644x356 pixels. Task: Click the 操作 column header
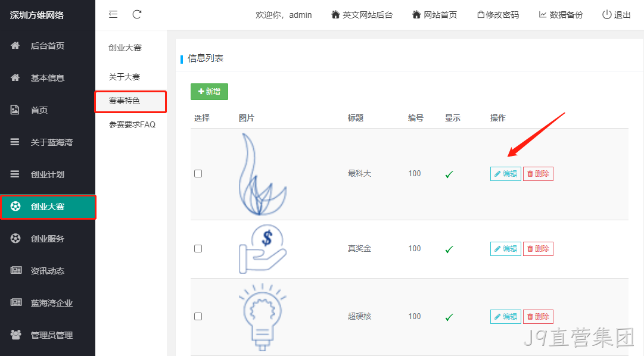pos(498,118)
